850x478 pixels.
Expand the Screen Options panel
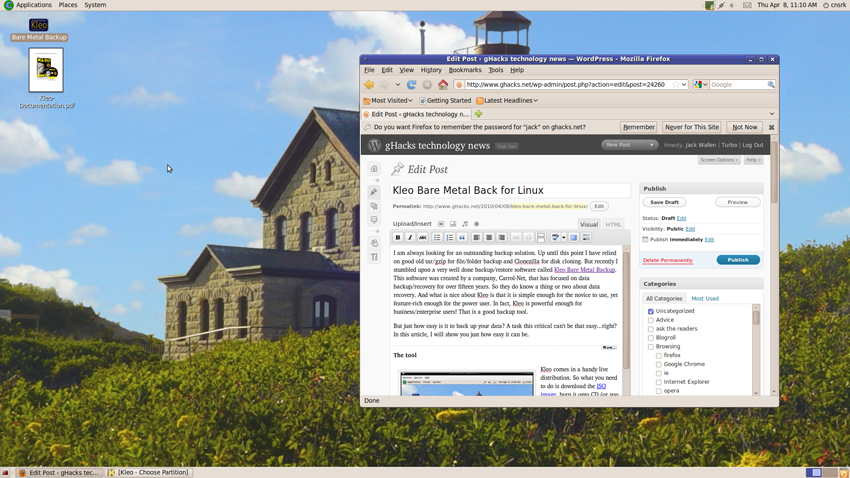click(x=719, y=160)
